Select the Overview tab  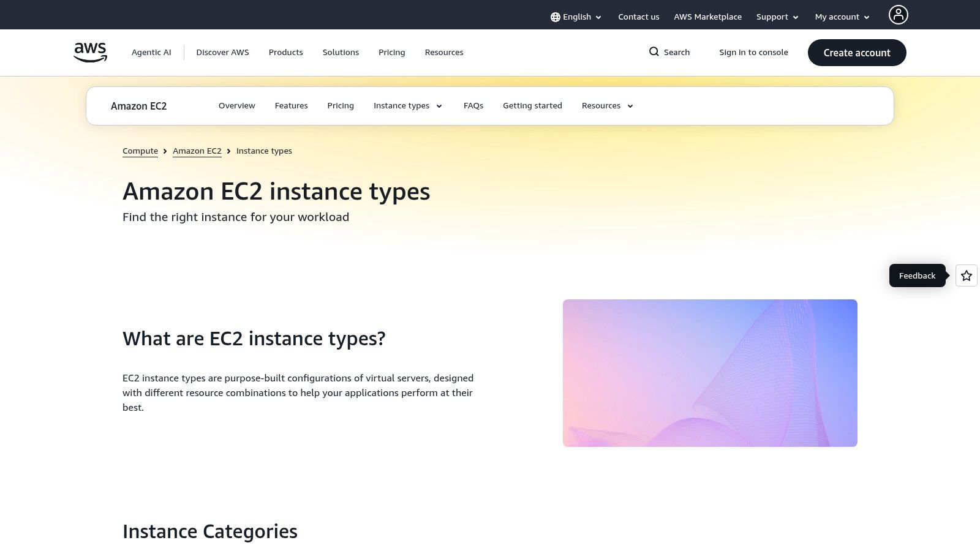236,105
